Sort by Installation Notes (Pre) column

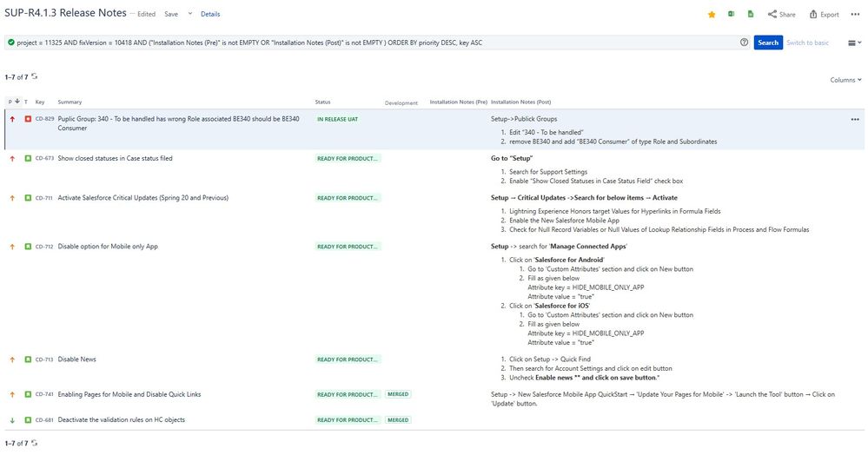coord(459,102)
